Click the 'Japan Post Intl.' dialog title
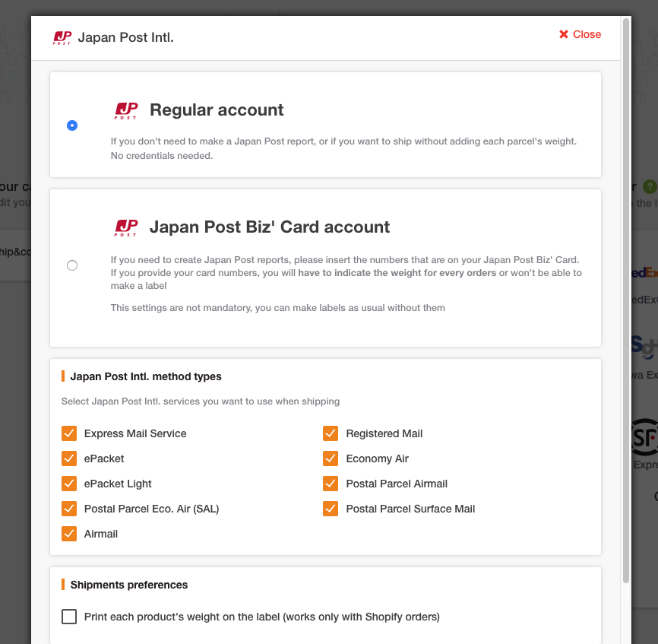The width and height of the screenshot is (658, 644). click(x=125, y=37)
